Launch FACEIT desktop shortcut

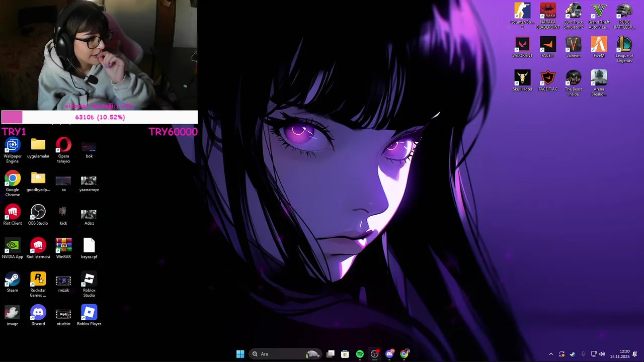[x=548, y=47]
